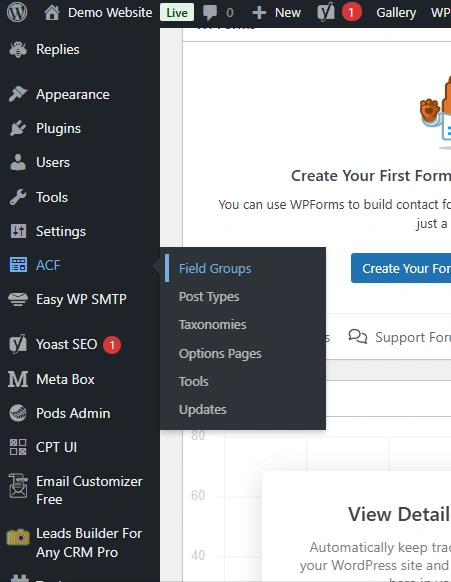
Task: Click Demo Website in admin bar
Action: coord(110,13)
